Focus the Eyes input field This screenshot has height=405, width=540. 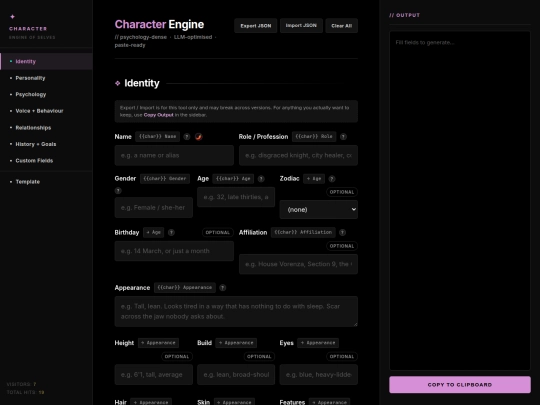click(x=319, y=375)
